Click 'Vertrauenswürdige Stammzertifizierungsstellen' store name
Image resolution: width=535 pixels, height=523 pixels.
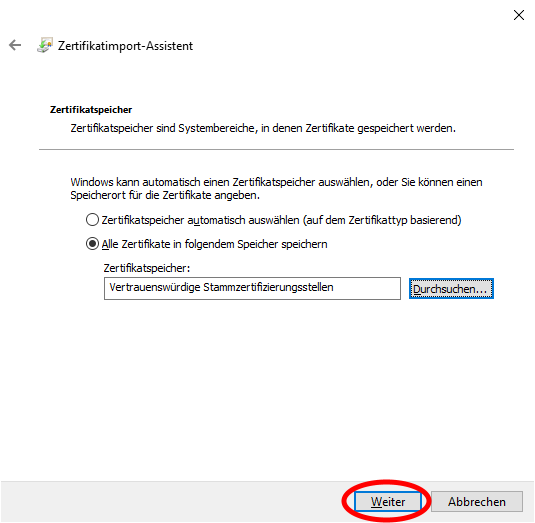221,287
